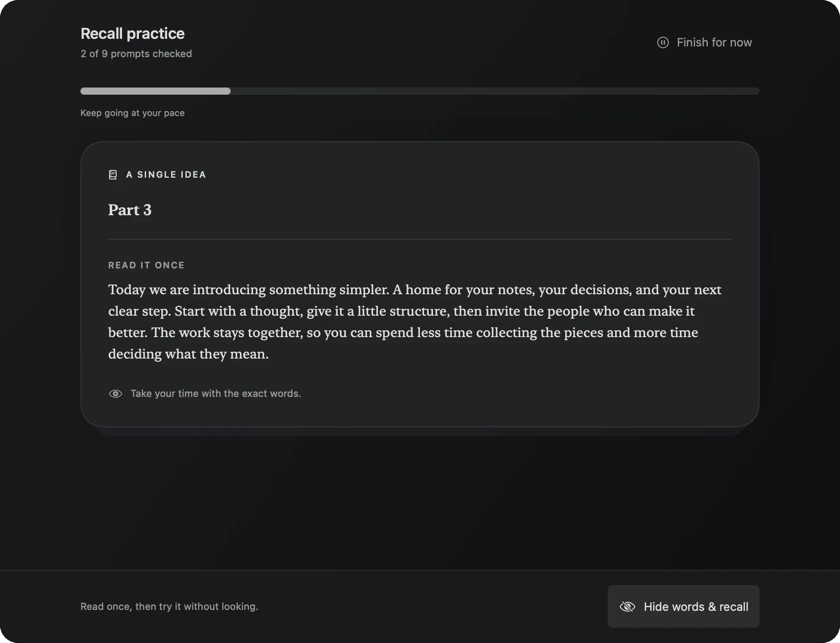Click the crossed-out eye icon in Hide words button
Image resolution: width=840 pixels, height=643 pixels.
coord(627,606)
